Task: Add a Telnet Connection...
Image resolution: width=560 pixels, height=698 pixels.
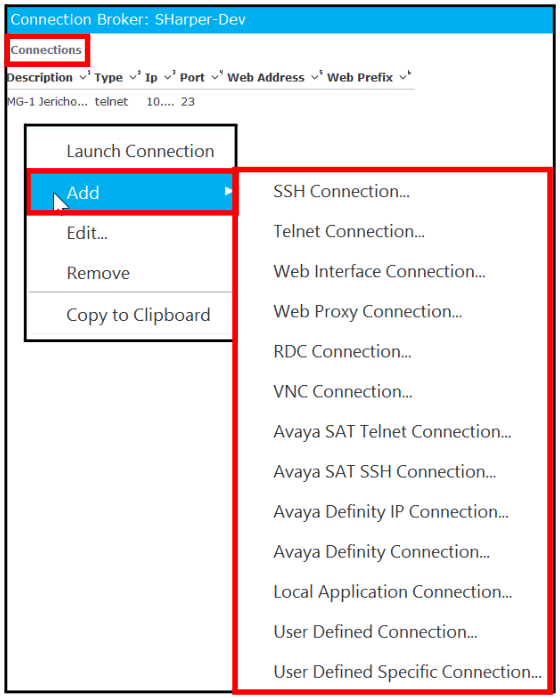Action: (x=349, y=231)
